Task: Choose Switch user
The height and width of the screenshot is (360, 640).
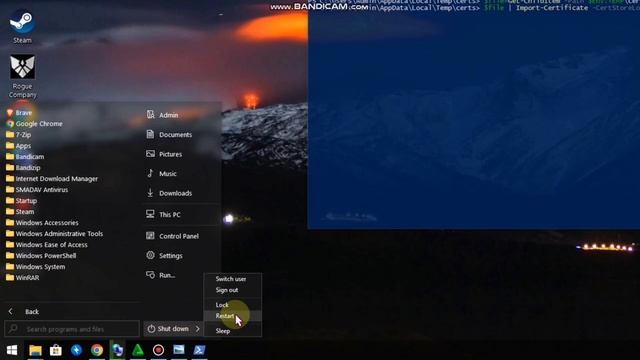Action: tap(231, 279)
